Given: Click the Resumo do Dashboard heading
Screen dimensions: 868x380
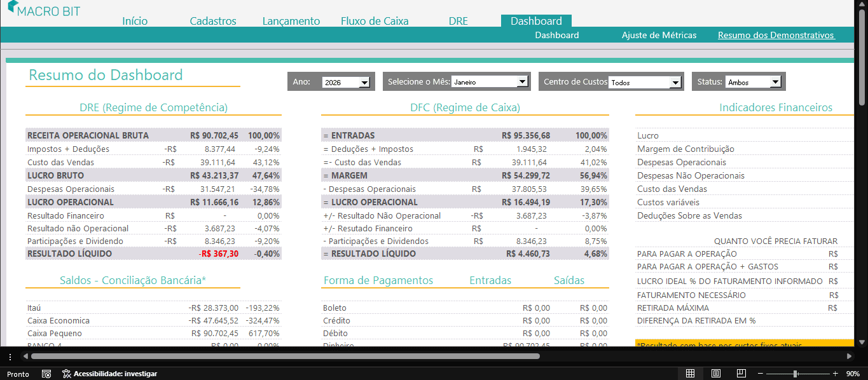Looking at the screenshot, I should (x=106, y=75).
